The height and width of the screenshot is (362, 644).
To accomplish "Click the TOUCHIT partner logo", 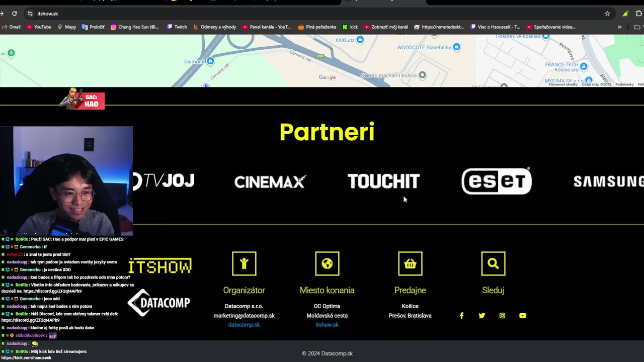I will (x=383, y=182).
